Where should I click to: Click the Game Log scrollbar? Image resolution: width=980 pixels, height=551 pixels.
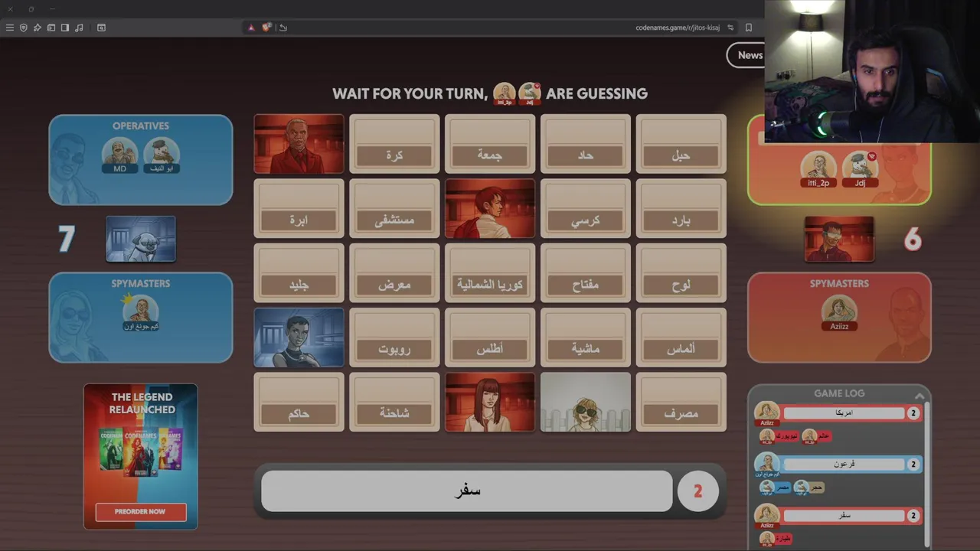coord(927,474)
